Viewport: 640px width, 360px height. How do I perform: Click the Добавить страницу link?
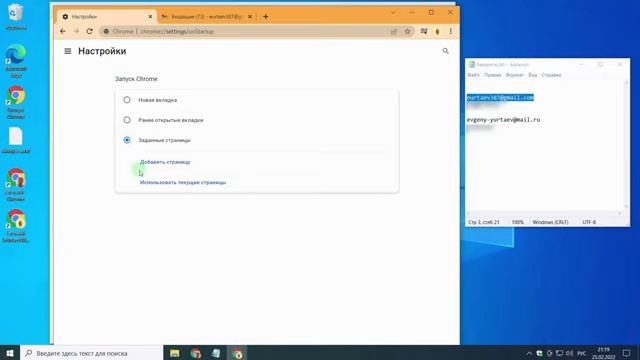tap(165, 162)
